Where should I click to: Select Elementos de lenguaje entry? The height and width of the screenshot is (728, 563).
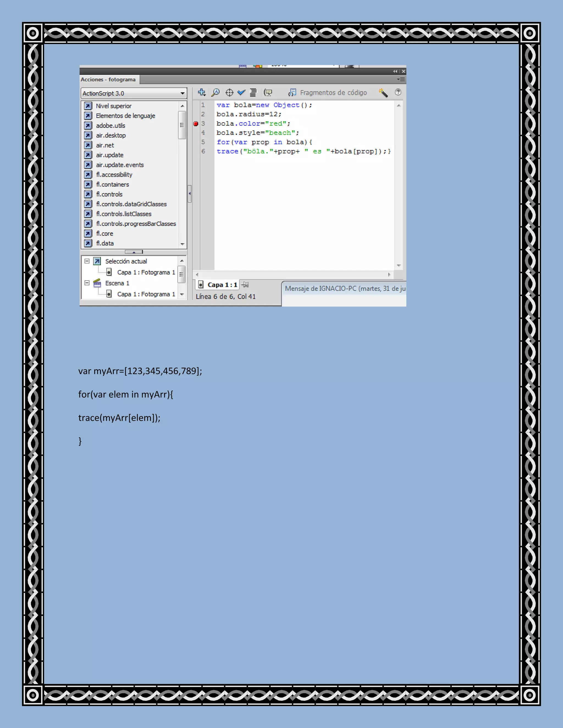pos(125,116)
